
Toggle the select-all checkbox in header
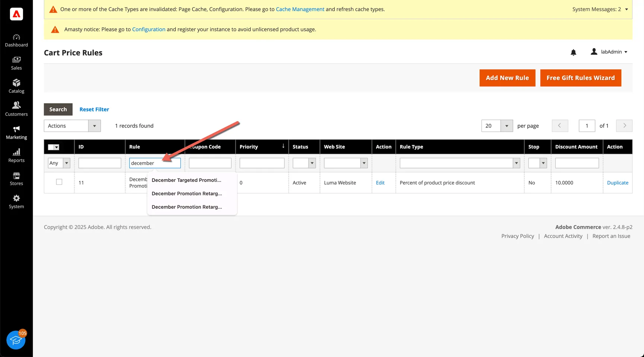tap(51, 147)
